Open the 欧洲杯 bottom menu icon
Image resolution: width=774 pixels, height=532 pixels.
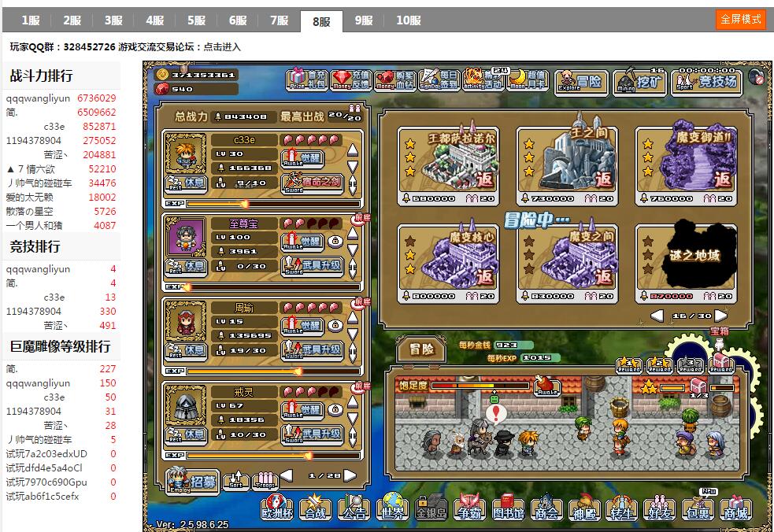tap(277, 506)
